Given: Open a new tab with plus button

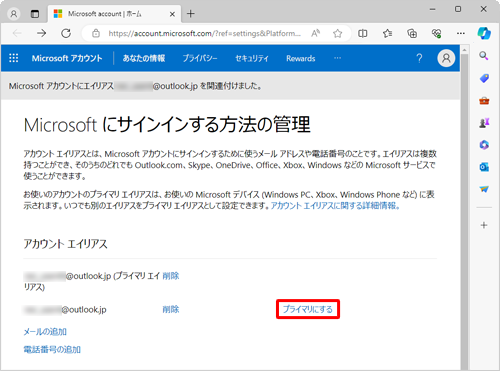Looking at the screenshot, I should [191, 14].
